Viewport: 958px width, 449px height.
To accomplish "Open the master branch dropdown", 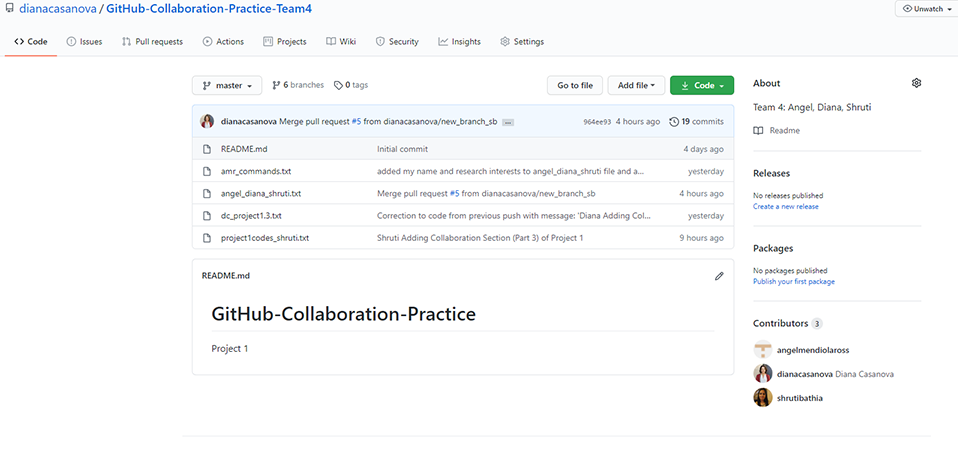I will (x=227, y=86).
